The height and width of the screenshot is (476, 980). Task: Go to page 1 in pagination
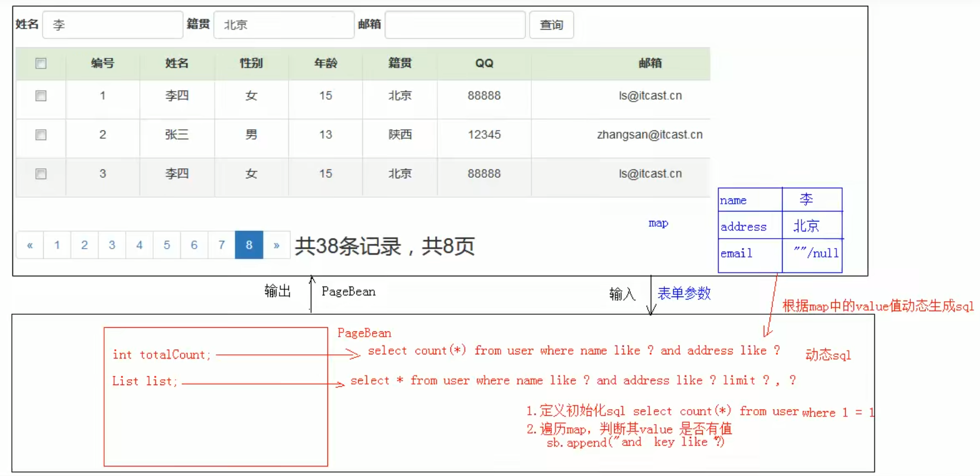tap(57, 245)
